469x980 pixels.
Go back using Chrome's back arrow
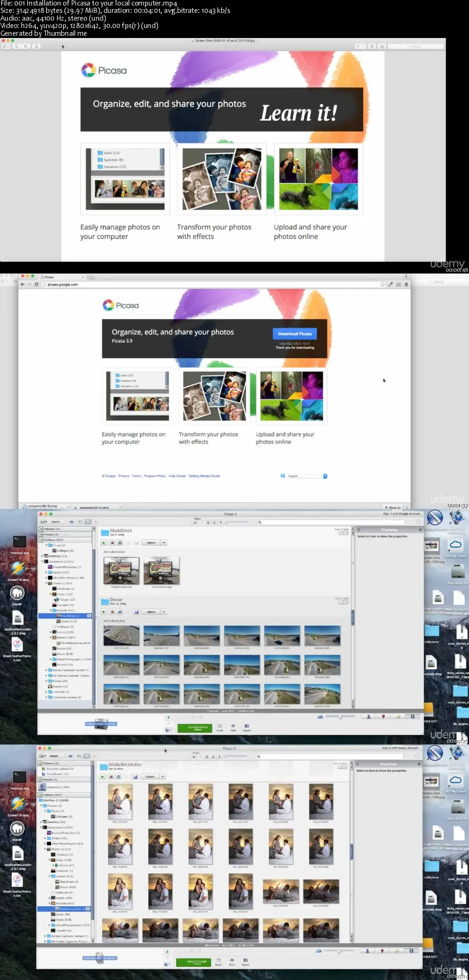[22, 285]
